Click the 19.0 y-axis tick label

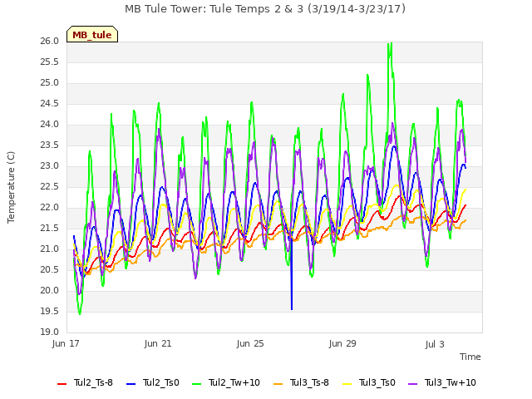click(x=50, y=332)
